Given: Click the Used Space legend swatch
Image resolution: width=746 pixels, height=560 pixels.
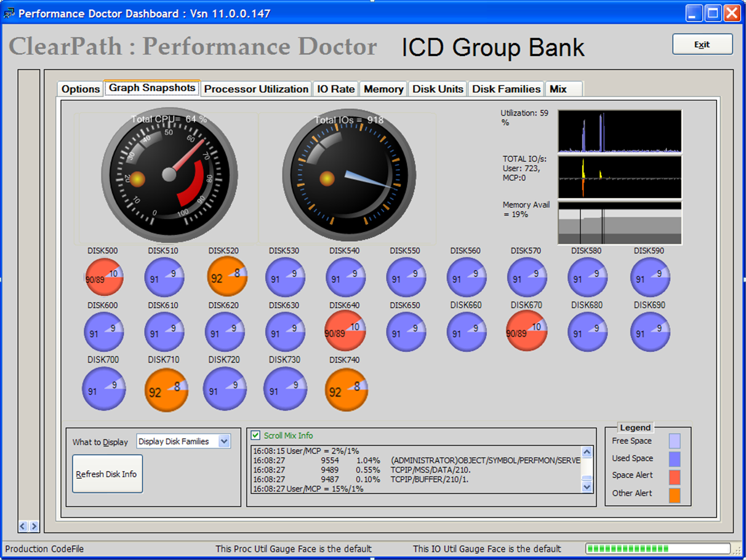Looking at the screenshot, I should [675, 458].
